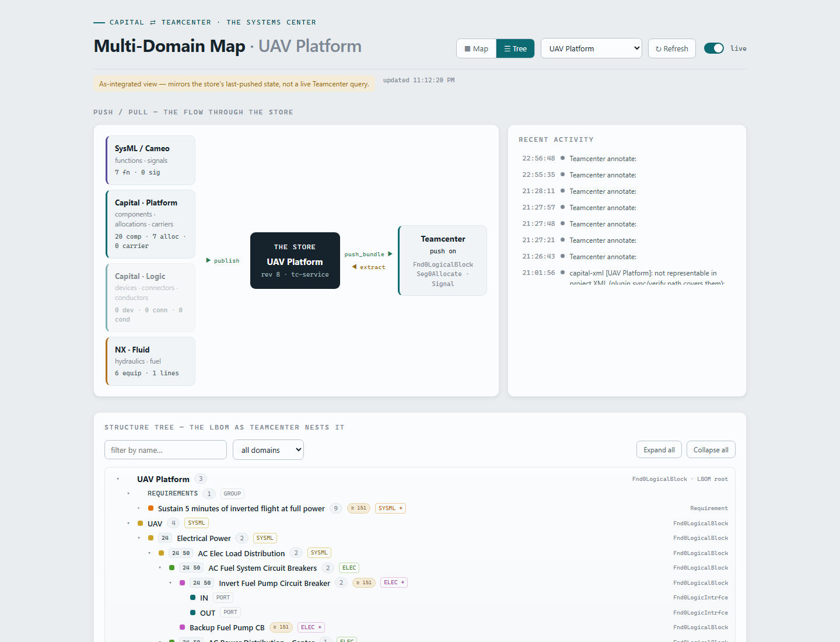This screenshot has height=642, width=840.
Task: Click the push_bundle arrow icon
Action: point(390,254)
